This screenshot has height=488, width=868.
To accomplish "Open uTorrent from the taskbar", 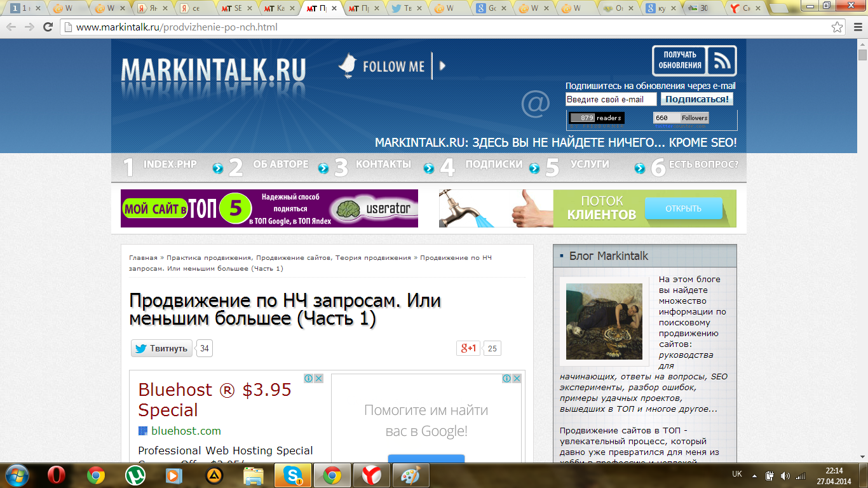I will tap(135, 475).
